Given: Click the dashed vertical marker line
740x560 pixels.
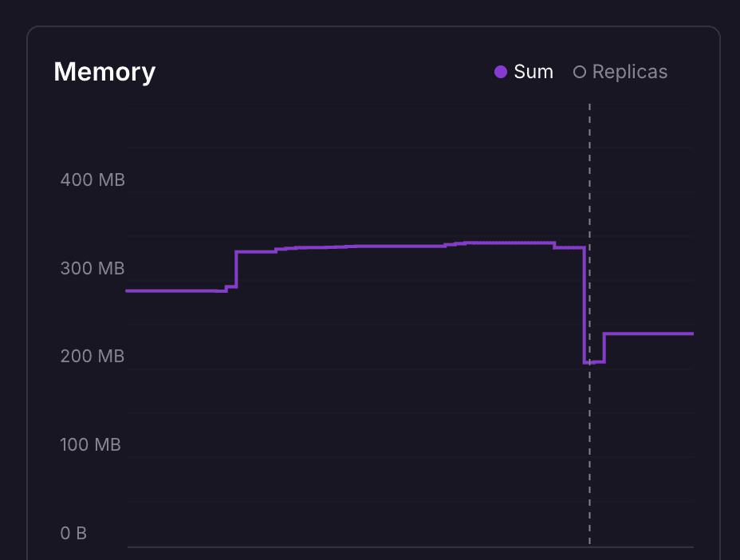Looking at the screenshot, I should tap(589, 447).
